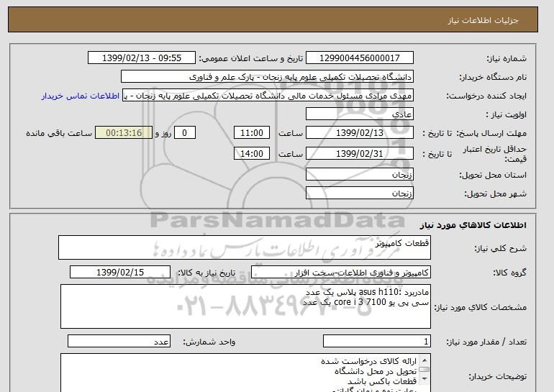Click the buyer notes scrollbar thumb
Viewport: 554px width, 392px height.
click(424, 370)
